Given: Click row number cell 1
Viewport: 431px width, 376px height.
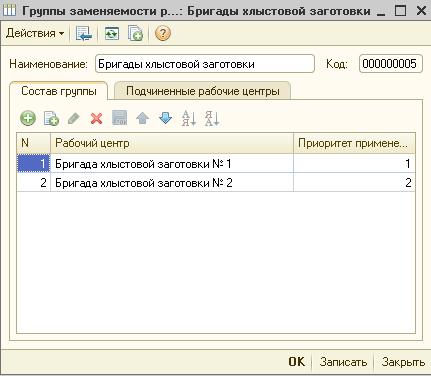Looking at the screenshot, I should click(x=33, y=164).
